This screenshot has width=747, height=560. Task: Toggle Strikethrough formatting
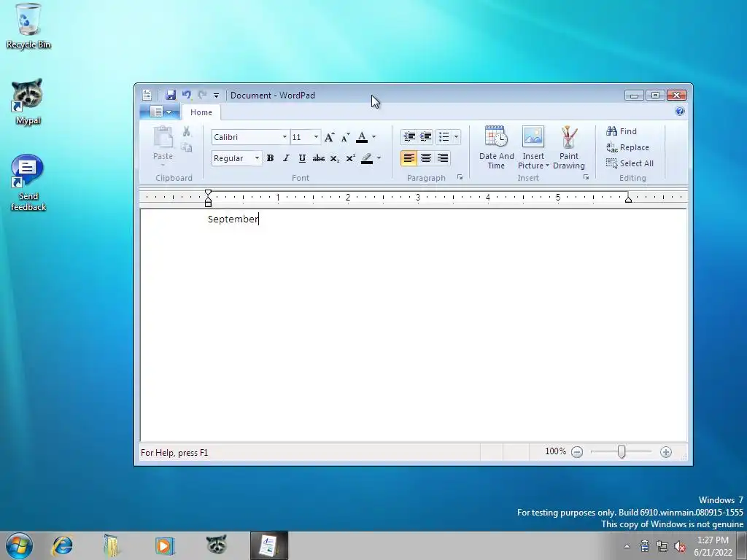tap(318, 158)
